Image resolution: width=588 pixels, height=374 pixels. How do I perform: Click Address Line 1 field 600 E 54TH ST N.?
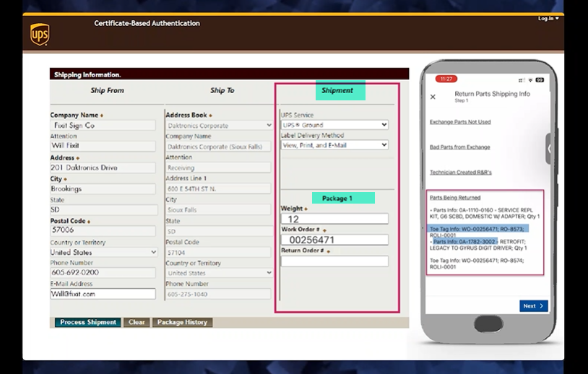(x=218, y=188)
